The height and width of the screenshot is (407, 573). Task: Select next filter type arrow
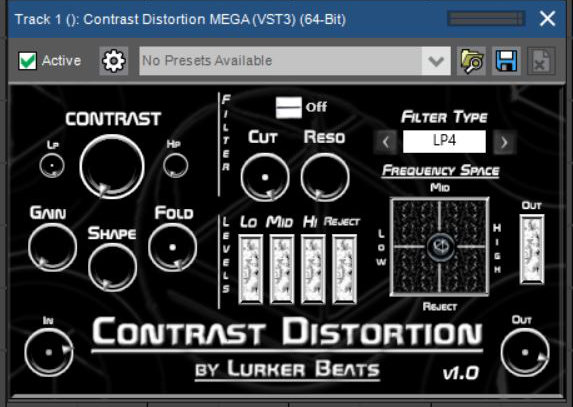[505, 142]
